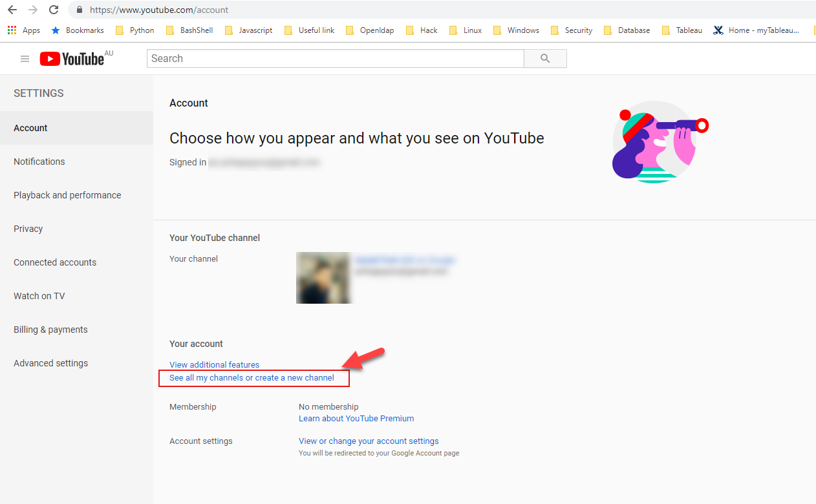Open the Hack bookmark folder
Image resolution: width=816 pixels, height=504 pixels.
pos(422,30)
